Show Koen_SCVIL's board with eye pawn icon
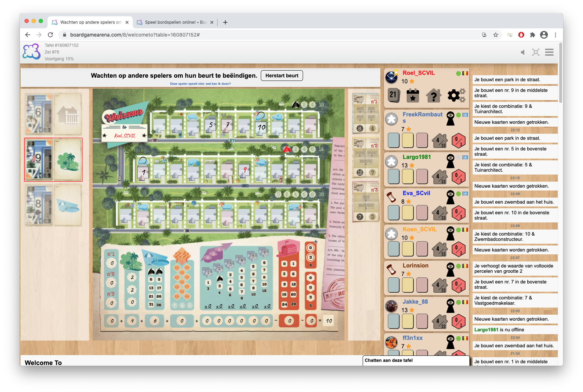583x392 pixels. tap(450, 233)
